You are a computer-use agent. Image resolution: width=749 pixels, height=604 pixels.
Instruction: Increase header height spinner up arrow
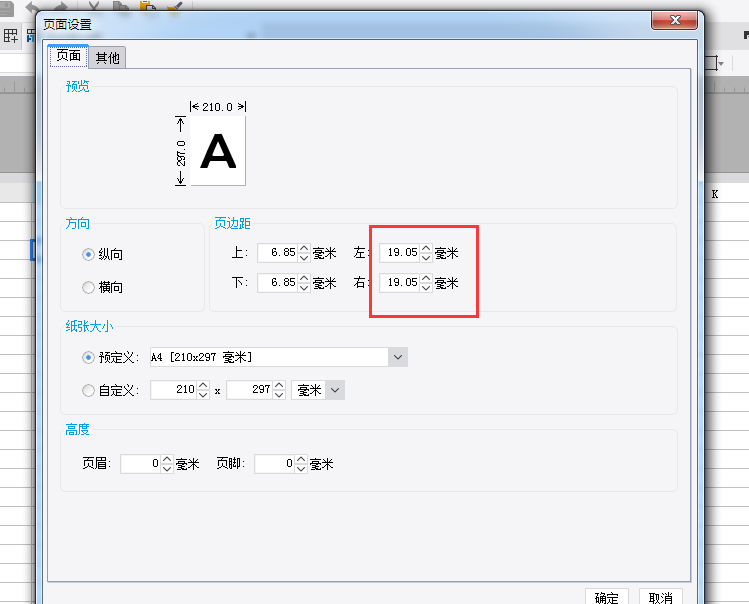(x=167, y=459)
